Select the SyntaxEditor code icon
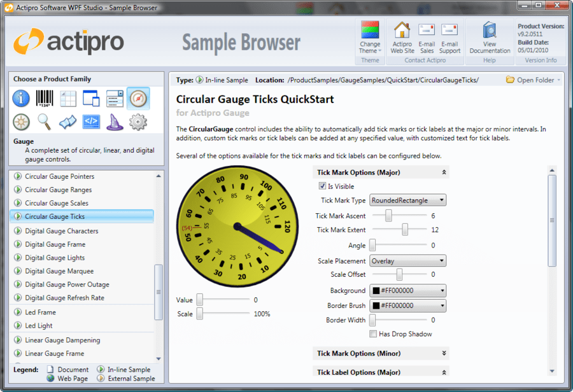The height and width of the screenshot is (392, 573). click(x=90, y=122)
